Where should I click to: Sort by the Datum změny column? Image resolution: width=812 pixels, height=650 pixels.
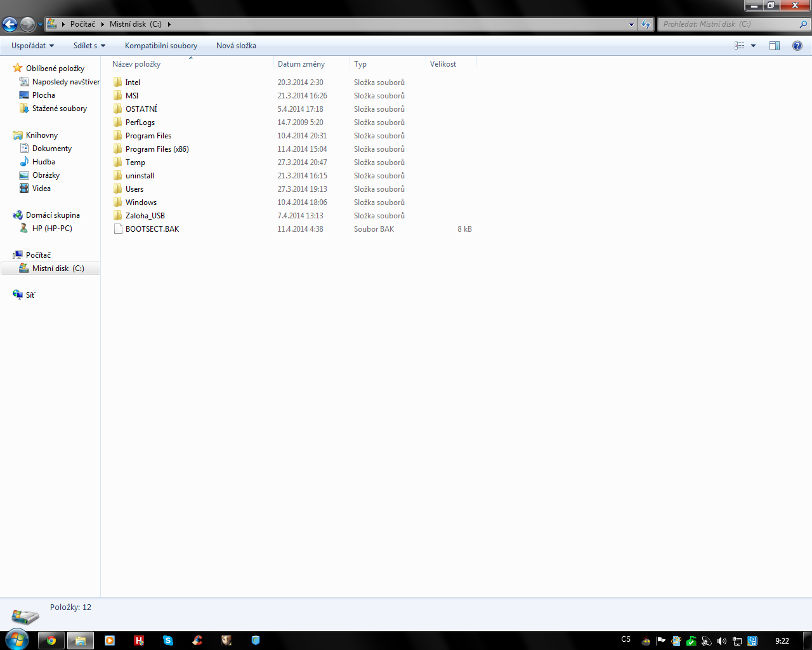(x=311, y=64)
